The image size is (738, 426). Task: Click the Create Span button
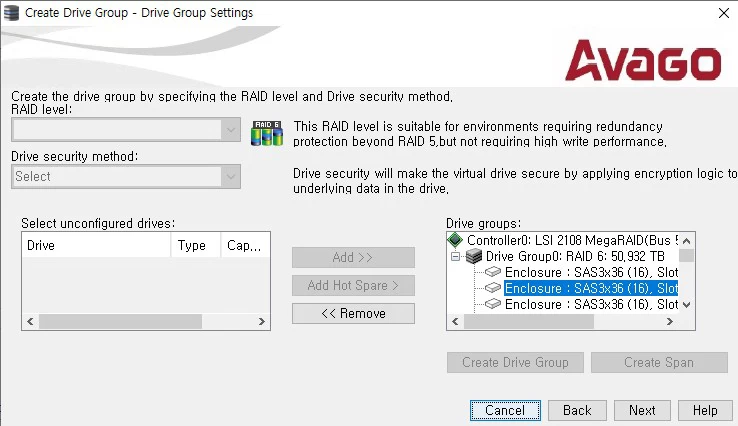click(659, 362)
